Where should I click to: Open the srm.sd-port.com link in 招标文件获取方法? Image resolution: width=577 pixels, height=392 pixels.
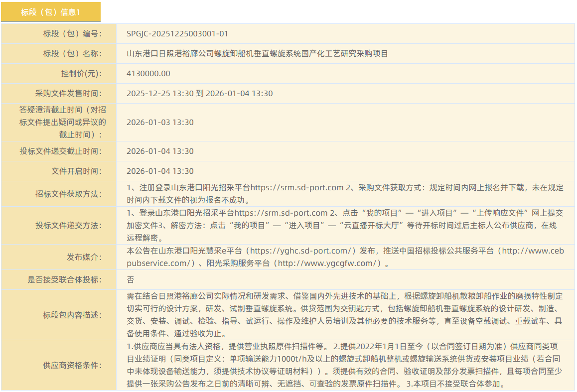pos(297,188)
